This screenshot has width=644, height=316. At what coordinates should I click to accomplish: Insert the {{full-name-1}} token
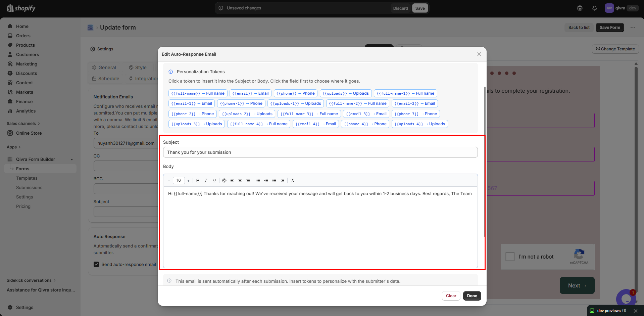click(x=405, y=93)
